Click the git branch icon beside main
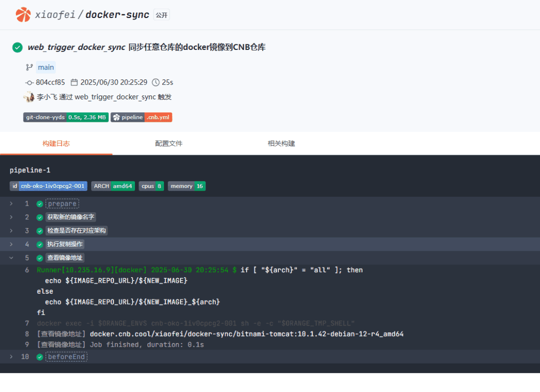The image size is (540, 392). click(x=29, y=67)
